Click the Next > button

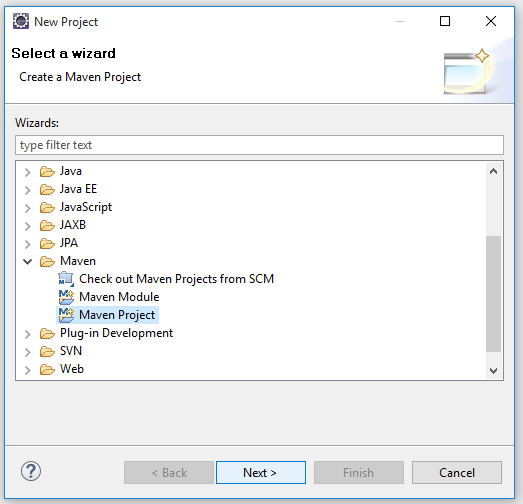[x=261, y=473]
